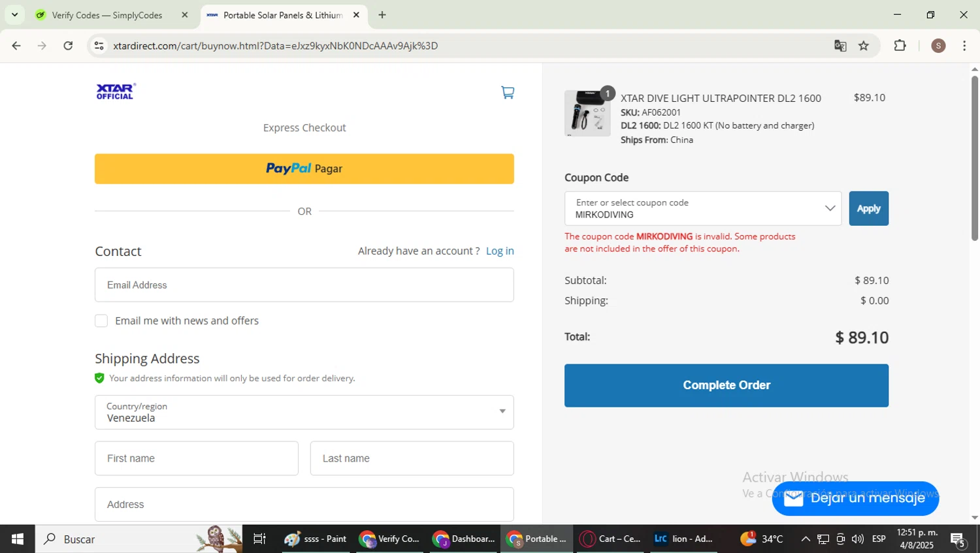View site information icon in address bar
Screen dimensions: 980x553
pyautogui.click(x=99, y=46)
